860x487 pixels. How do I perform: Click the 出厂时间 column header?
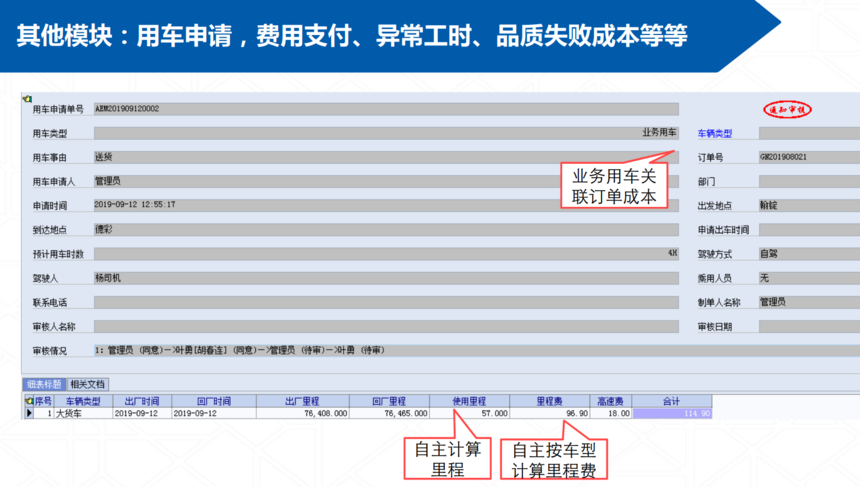pos(142,401)
